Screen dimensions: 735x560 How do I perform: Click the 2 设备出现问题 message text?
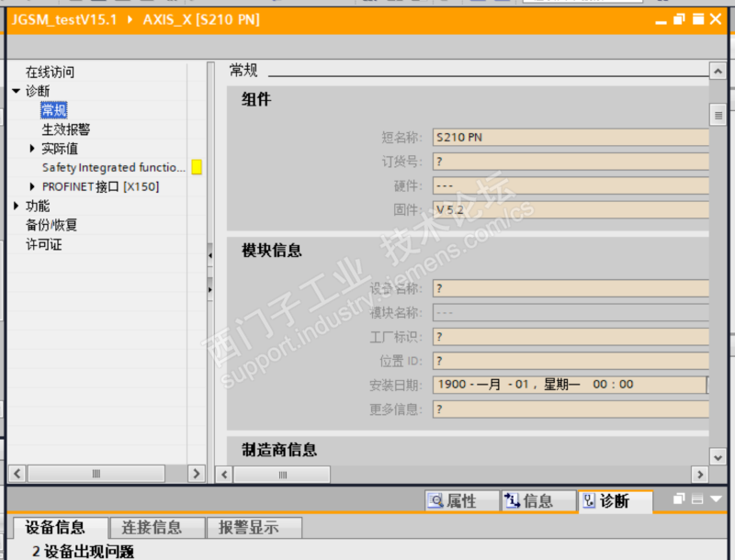click(83, 552)
